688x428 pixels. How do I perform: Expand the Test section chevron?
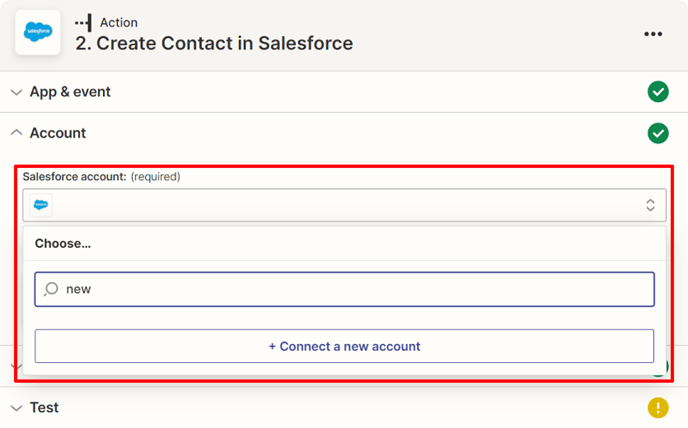[16, 408]
